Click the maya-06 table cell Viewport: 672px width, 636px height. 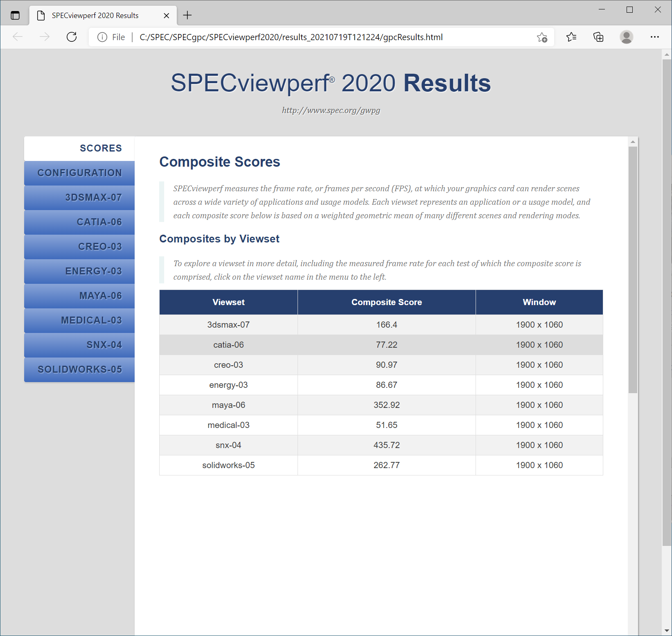coord(228,405)
